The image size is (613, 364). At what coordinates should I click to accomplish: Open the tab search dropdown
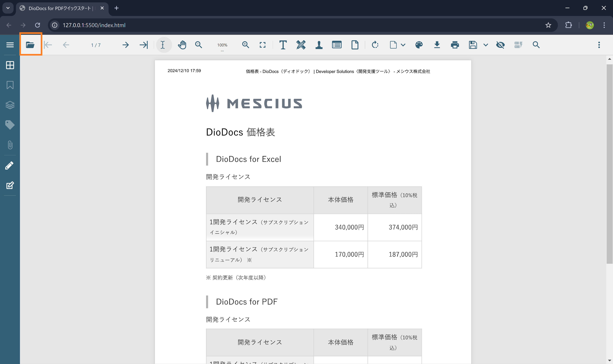[x=8, y=8]
